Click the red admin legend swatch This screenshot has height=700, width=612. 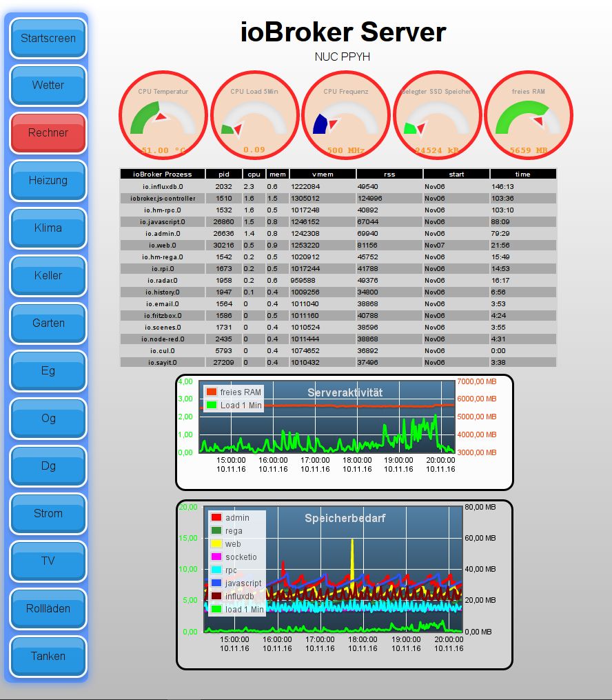coord(216,517)
